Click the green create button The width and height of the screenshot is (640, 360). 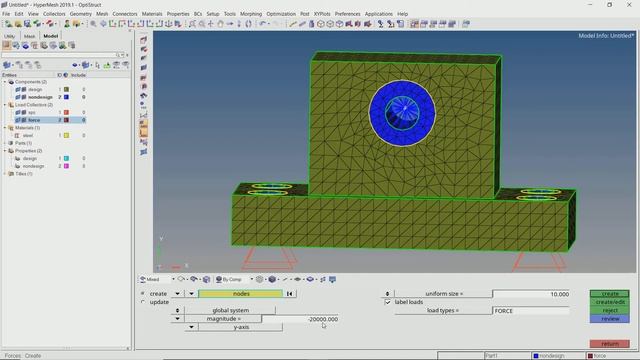[609, 293]
